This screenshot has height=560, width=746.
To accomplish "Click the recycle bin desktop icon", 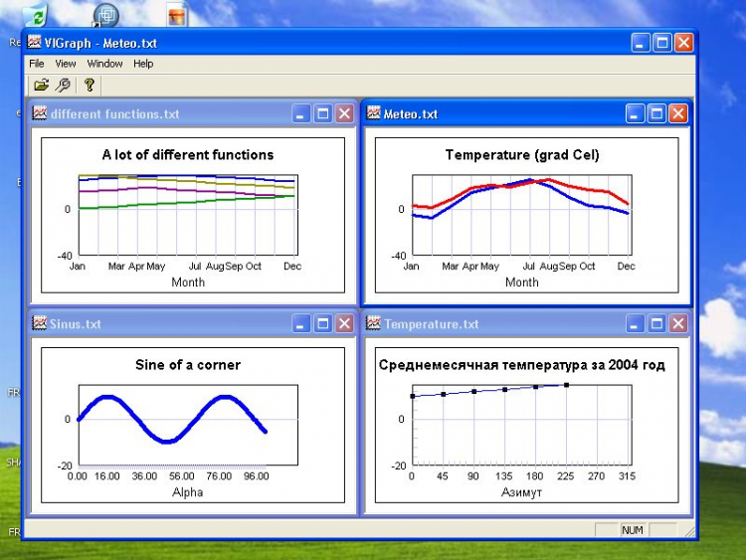I will point(36,14).
